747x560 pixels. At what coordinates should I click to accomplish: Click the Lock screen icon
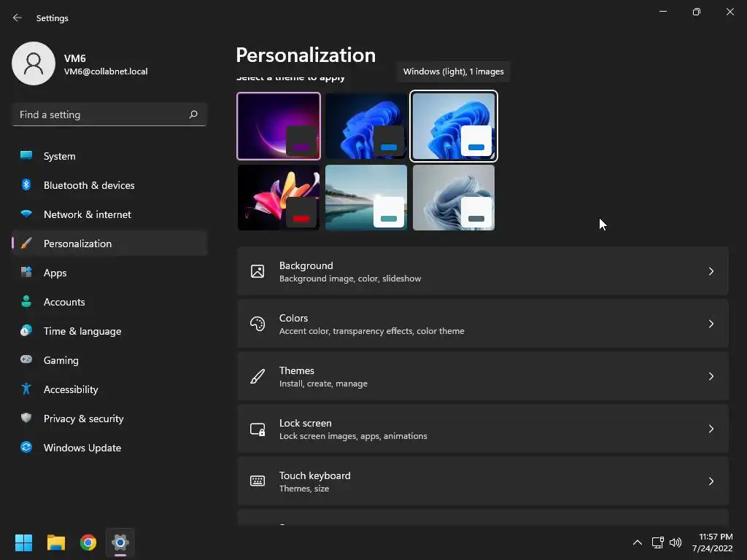258,429
